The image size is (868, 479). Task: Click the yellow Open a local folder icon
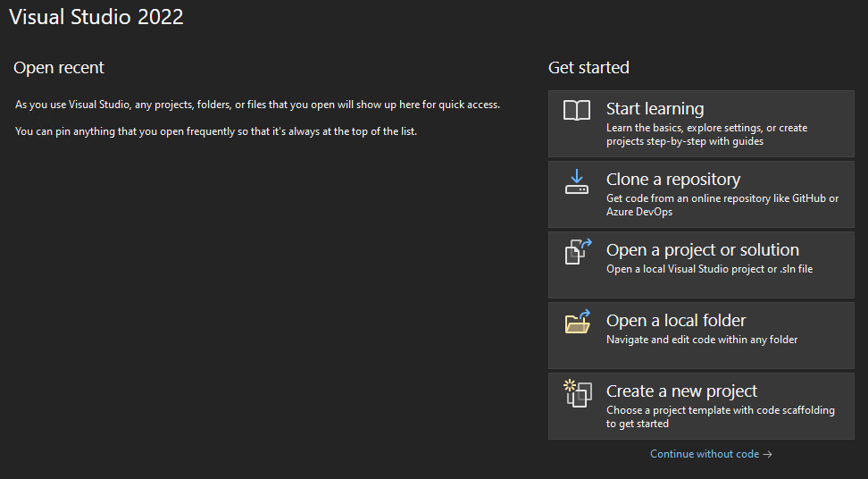click(578, 322)
